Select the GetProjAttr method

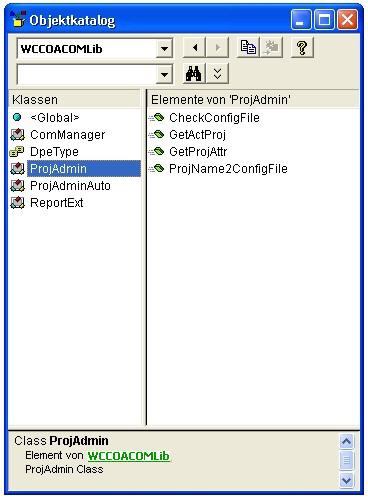(198, 152)
